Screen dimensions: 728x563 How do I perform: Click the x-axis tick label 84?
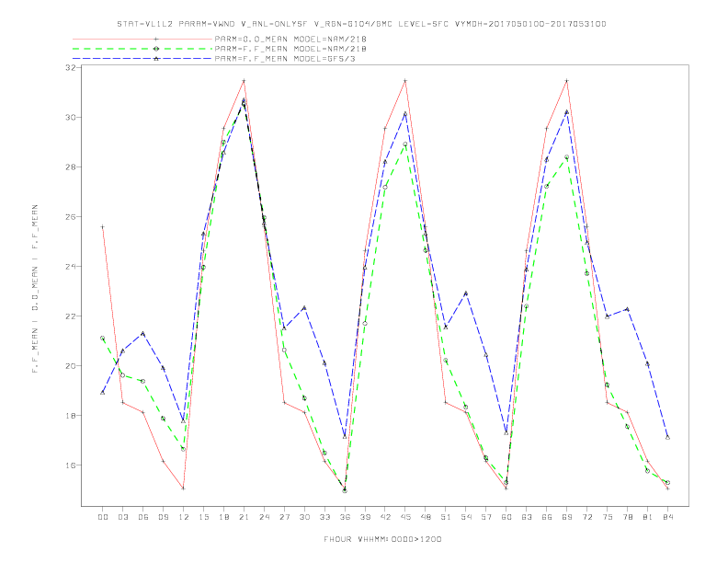667,517
